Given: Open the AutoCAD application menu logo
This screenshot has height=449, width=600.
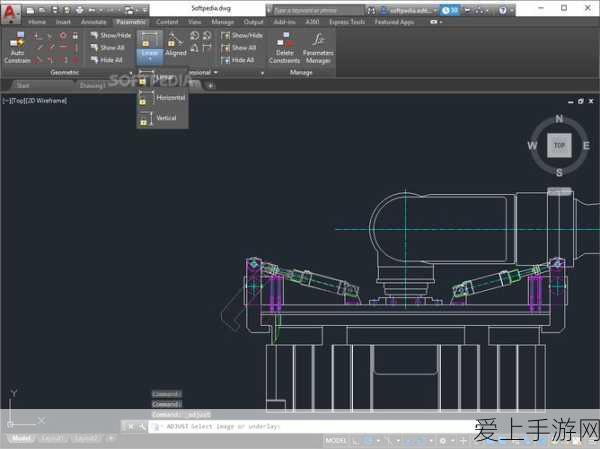Looking at the screenshot, I should pos(10,12).
